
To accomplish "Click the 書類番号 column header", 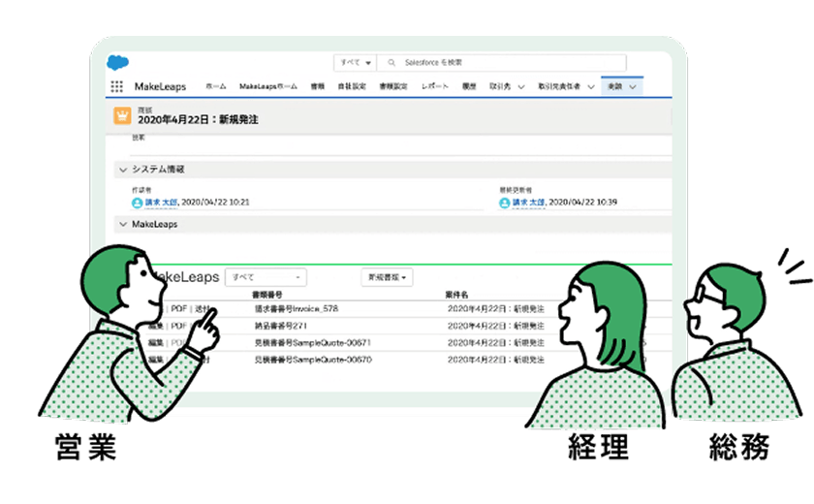I will [x=266, y=295].
